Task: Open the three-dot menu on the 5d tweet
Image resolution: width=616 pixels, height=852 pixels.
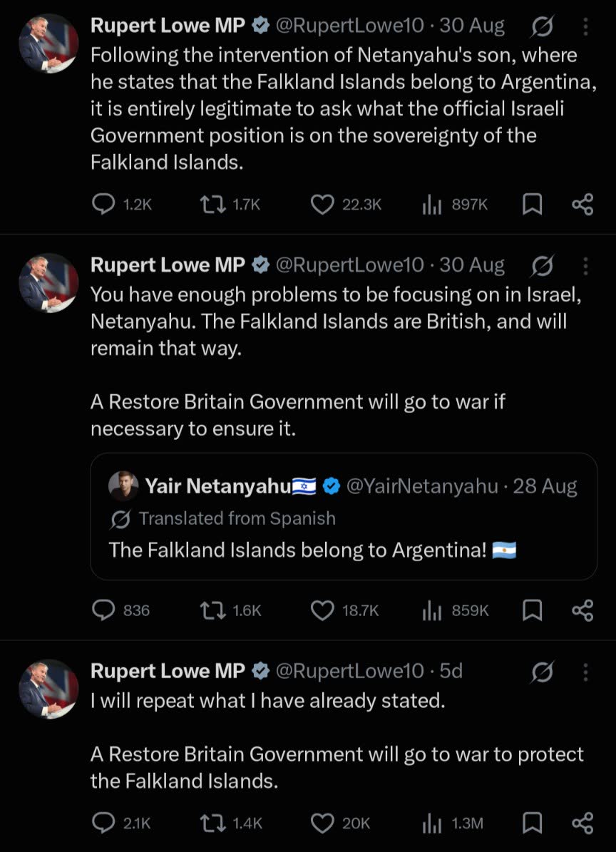Action: [x=585, y=672]
